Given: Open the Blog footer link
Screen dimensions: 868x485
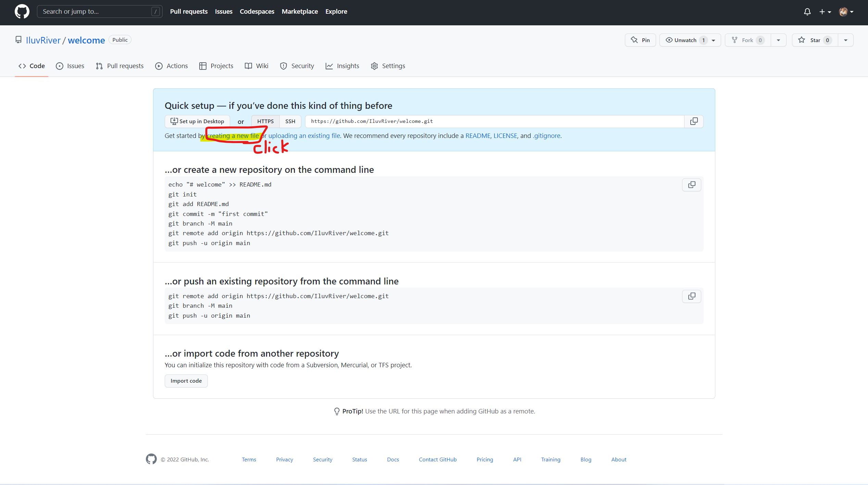Looking at the screenshot, I should pos(586,460).
